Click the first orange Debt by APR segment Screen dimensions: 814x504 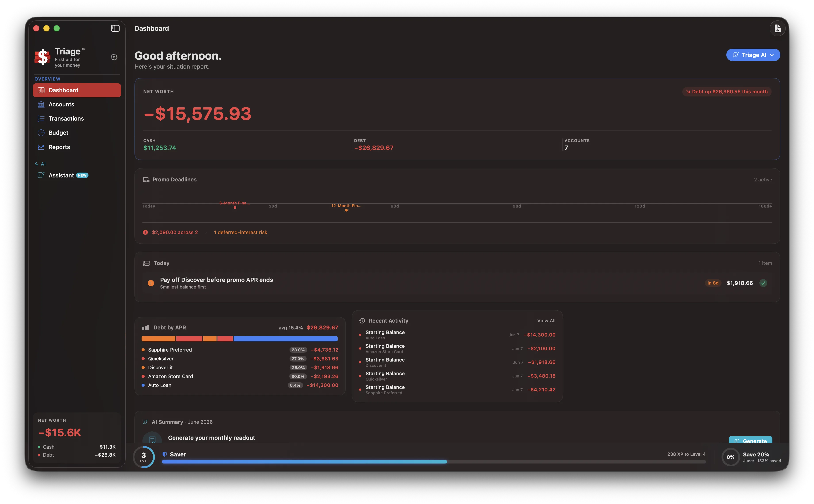[158, 339]
